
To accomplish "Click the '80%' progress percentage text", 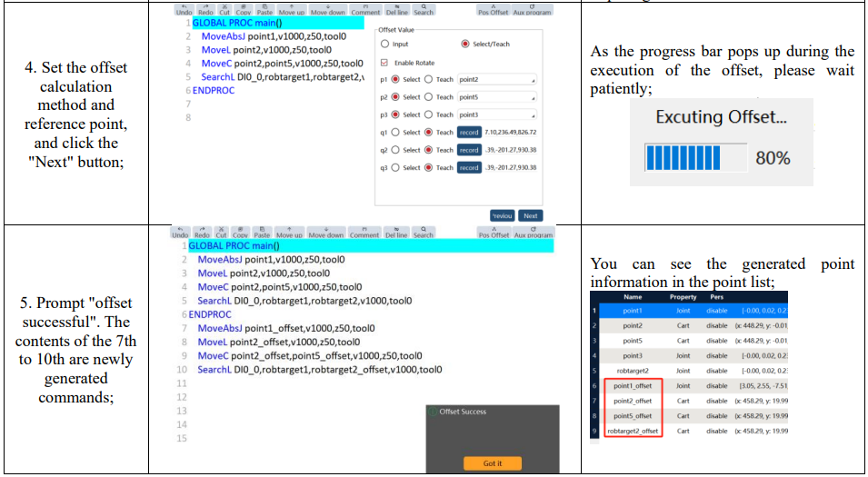I will [x=773, y=158].
